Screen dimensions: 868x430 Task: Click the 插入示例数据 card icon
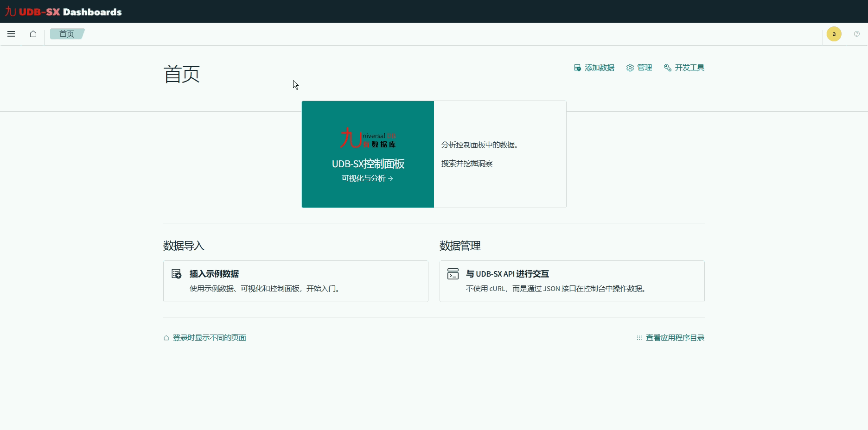[x=177, y=274]
